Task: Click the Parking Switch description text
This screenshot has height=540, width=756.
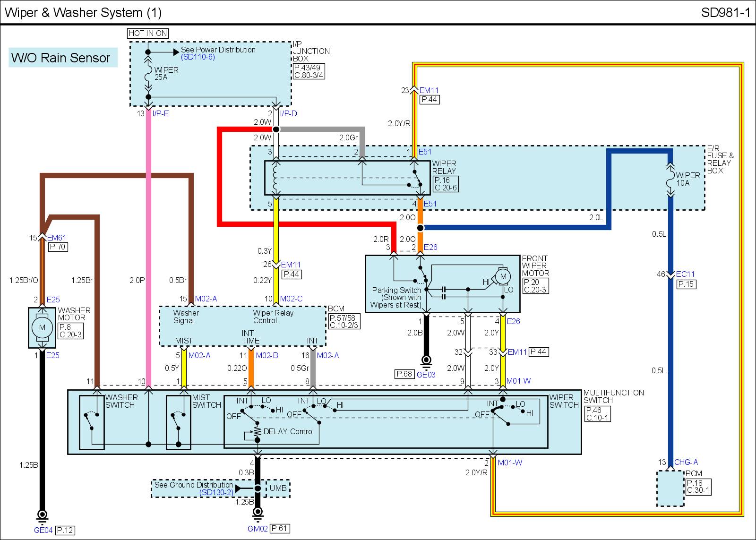Action: pyautogui.click(x=396, y=298)
